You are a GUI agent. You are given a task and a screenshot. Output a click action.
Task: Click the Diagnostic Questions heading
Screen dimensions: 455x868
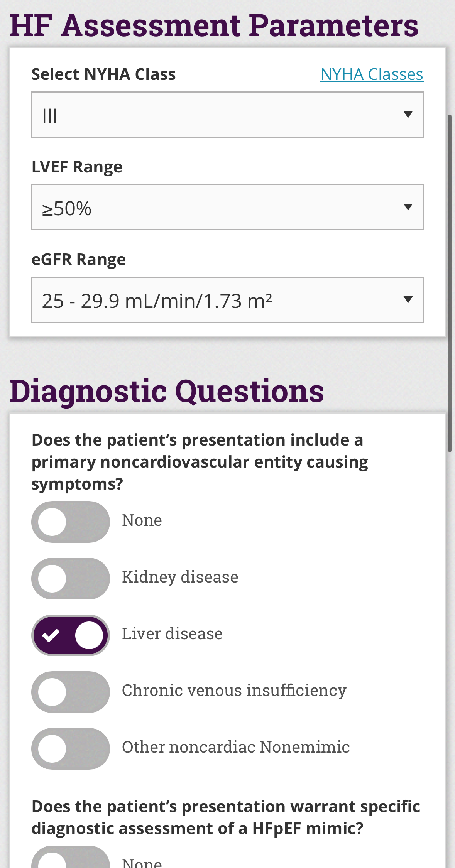(x=167, y=391)
